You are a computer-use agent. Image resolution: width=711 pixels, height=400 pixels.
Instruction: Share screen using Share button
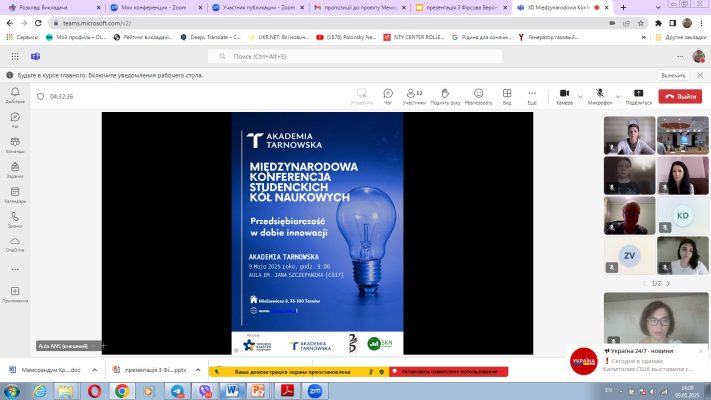[638, 96]
